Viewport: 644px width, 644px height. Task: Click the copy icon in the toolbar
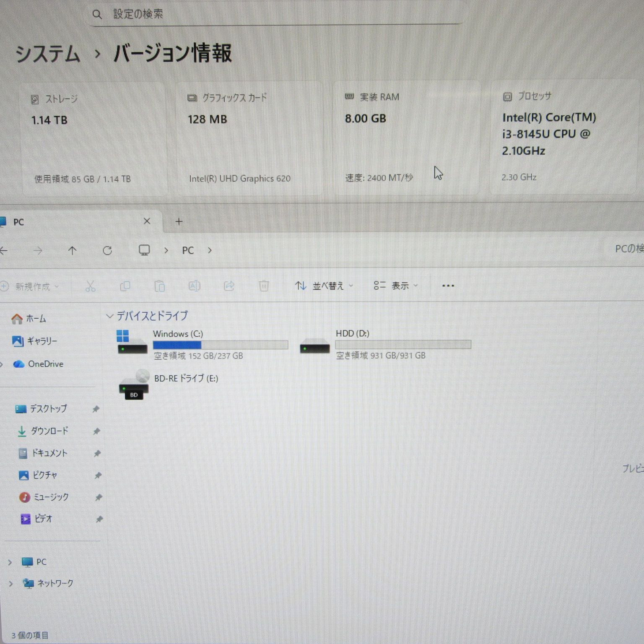(x=125, y=286)
